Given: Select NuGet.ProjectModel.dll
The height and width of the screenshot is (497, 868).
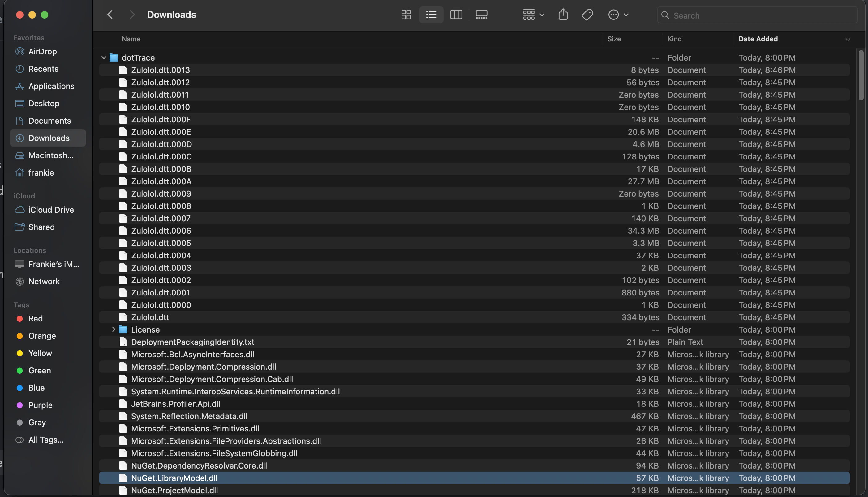Looking at the screenshot, I should (474, 490).
